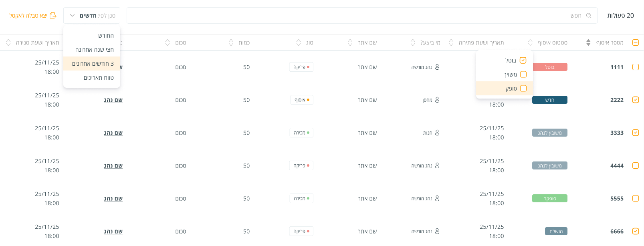Uncheck the בוטל status filter option
The height and width of the screenshot is (246, 644).
click(x=523, y=60)
